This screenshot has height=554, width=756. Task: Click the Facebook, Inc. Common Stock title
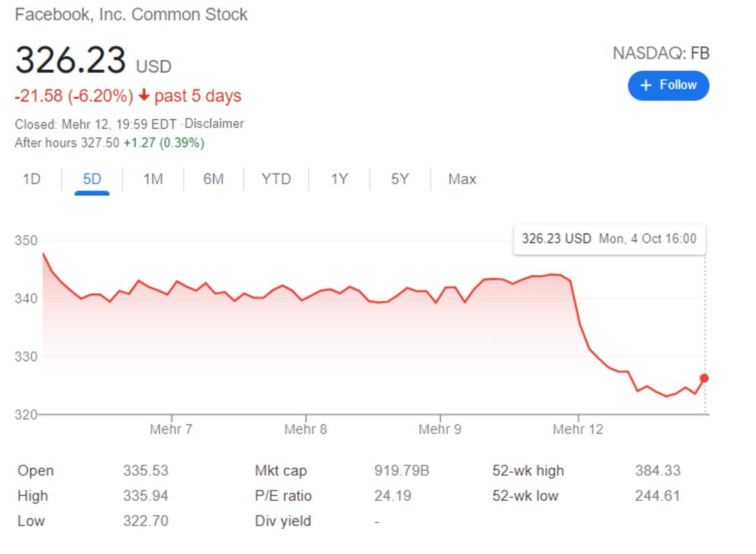click(x=131, y=15)
